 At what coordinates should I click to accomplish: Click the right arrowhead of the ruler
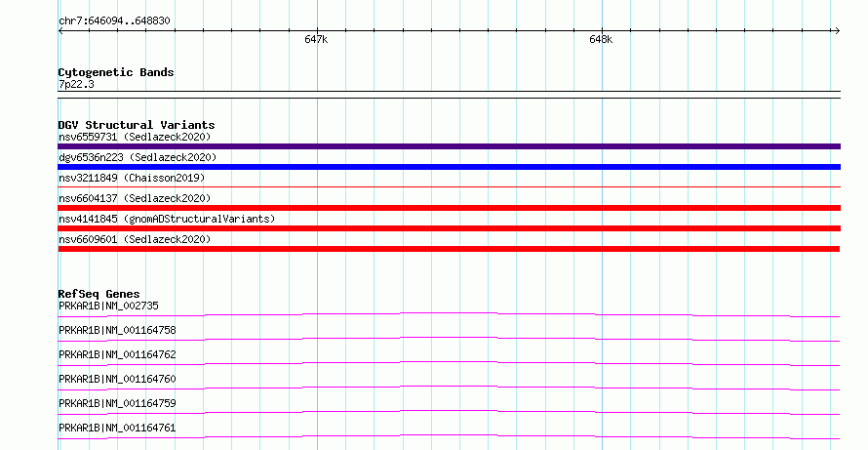pos(837,31)
